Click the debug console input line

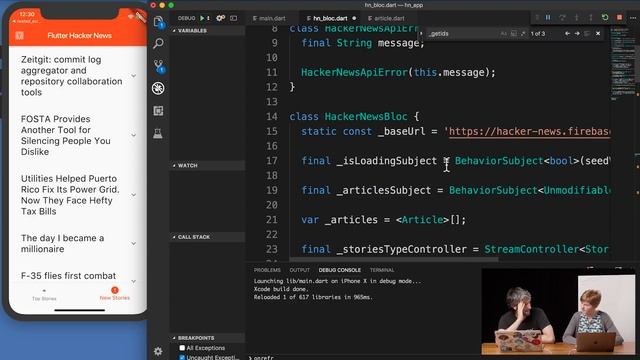[x=363, y=358]
